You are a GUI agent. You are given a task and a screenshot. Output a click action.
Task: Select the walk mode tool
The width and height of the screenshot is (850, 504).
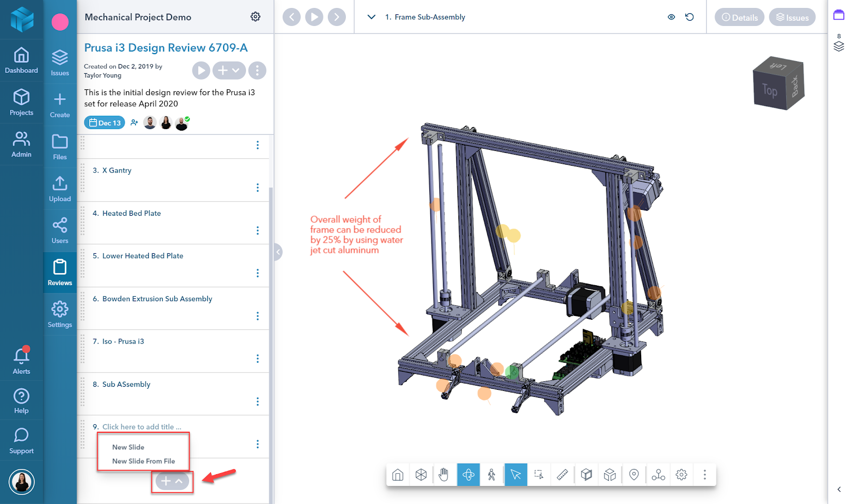(x=492, y=475)
